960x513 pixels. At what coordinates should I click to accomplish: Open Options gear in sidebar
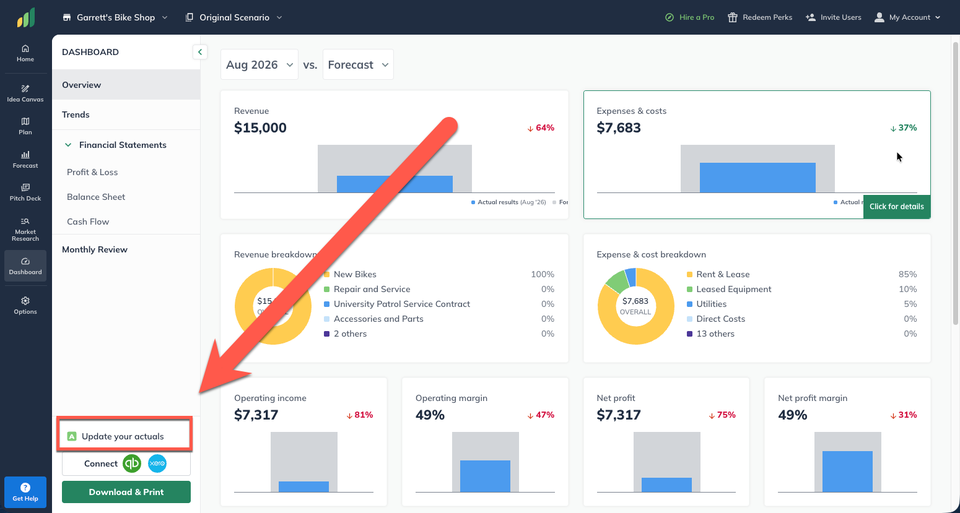(x=25, y=305)
